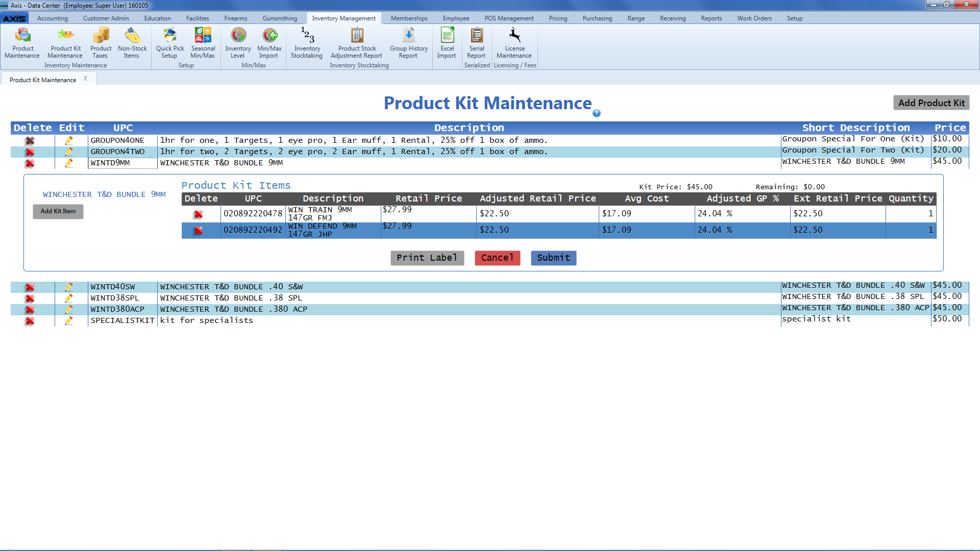Select the Gunsmithing ribbon tab

coord(280,18)
